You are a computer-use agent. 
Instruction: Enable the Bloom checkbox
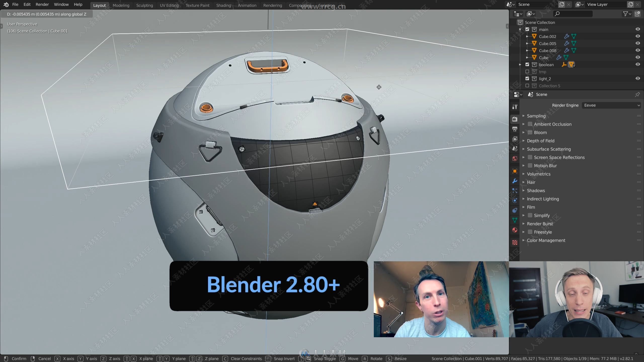[x=530, y=132]
